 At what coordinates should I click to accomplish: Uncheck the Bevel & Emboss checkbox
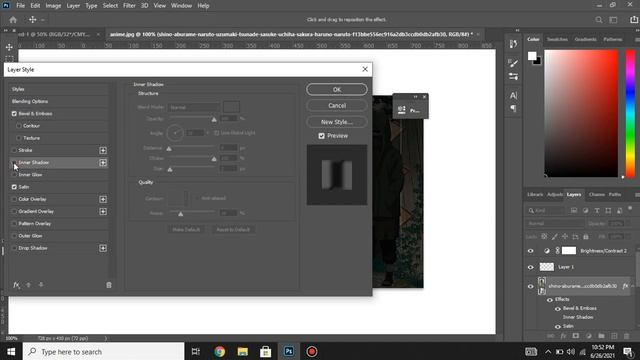coord(14,113)
